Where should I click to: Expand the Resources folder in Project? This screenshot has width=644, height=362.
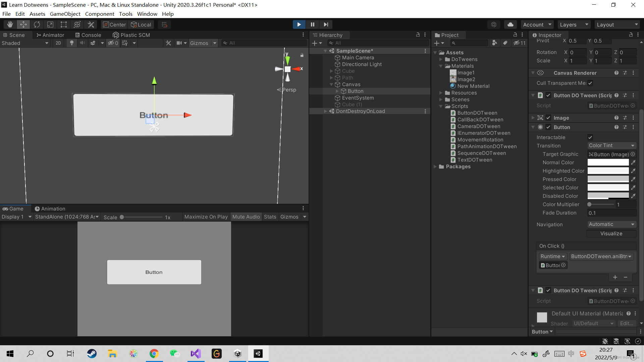click(441, 93)
